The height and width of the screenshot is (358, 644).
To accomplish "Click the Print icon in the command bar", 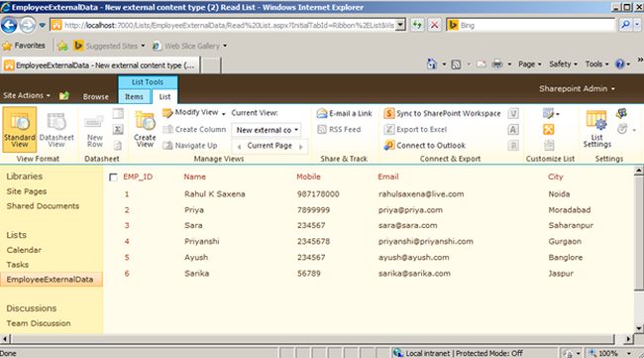I will pos(497,64).
